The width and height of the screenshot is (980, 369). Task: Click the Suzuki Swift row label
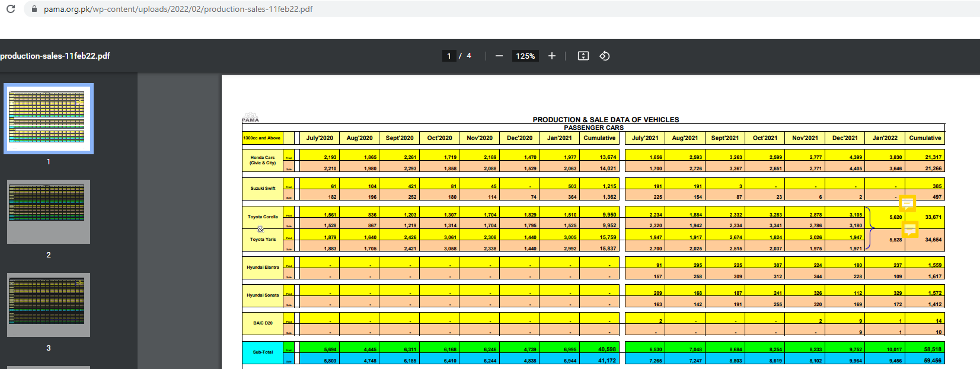263,189
